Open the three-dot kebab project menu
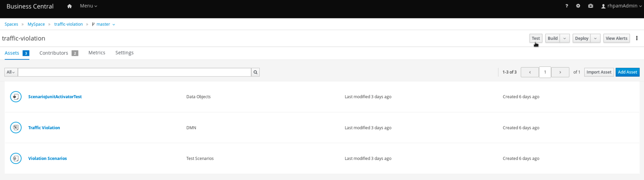 [636, 38]
